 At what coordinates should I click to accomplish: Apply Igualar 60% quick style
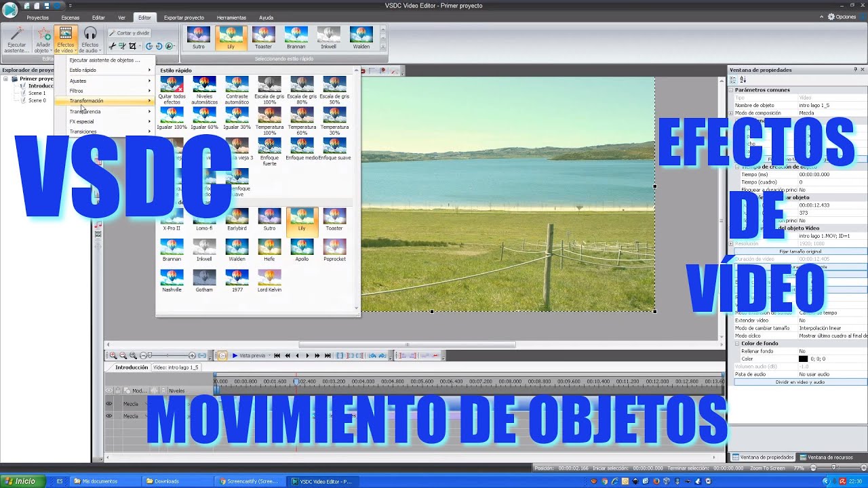coord(204,119)
